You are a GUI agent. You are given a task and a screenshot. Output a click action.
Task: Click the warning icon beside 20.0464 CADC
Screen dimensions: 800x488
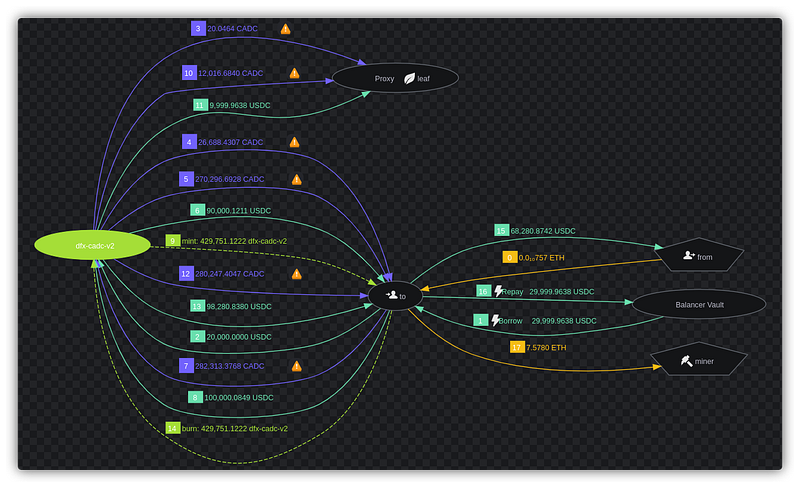tap(285, 29)
